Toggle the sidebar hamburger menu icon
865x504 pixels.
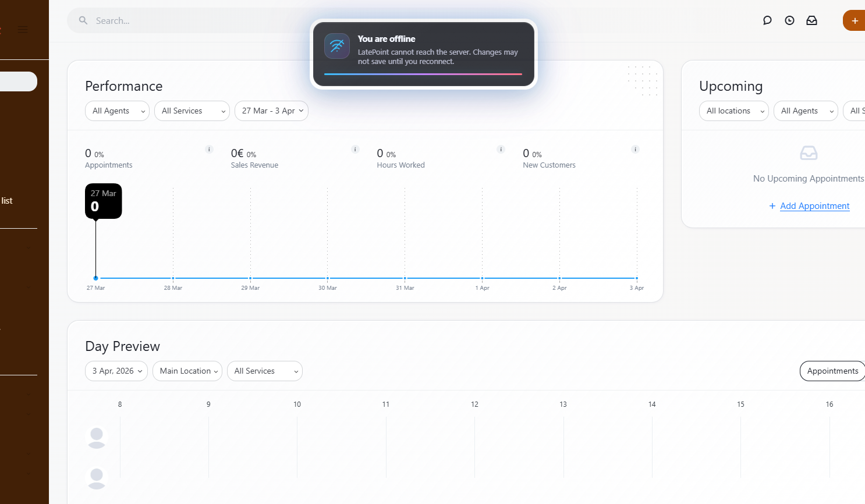point(23,30)
